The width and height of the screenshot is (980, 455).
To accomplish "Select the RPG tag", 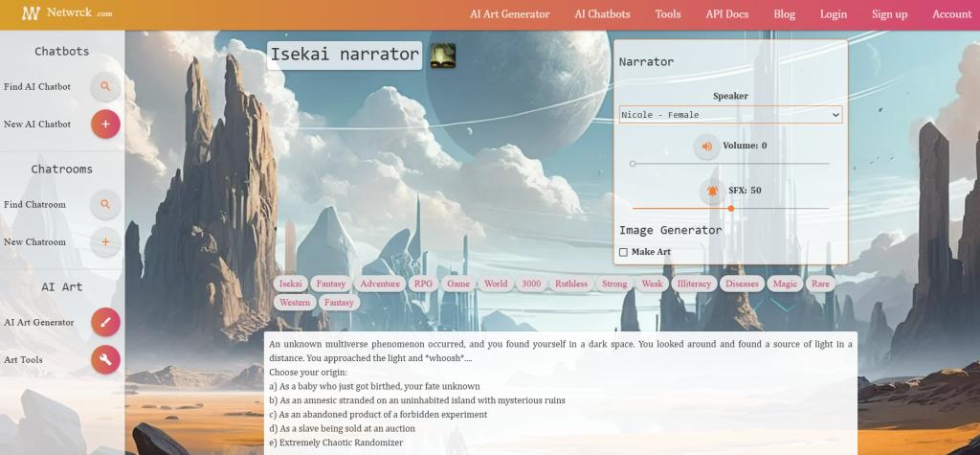I will coord(423,284).
